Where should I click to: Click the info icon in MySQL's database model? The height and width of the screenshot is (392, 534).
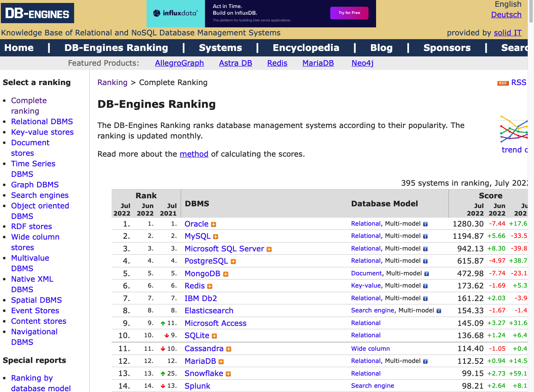[425, 237]
